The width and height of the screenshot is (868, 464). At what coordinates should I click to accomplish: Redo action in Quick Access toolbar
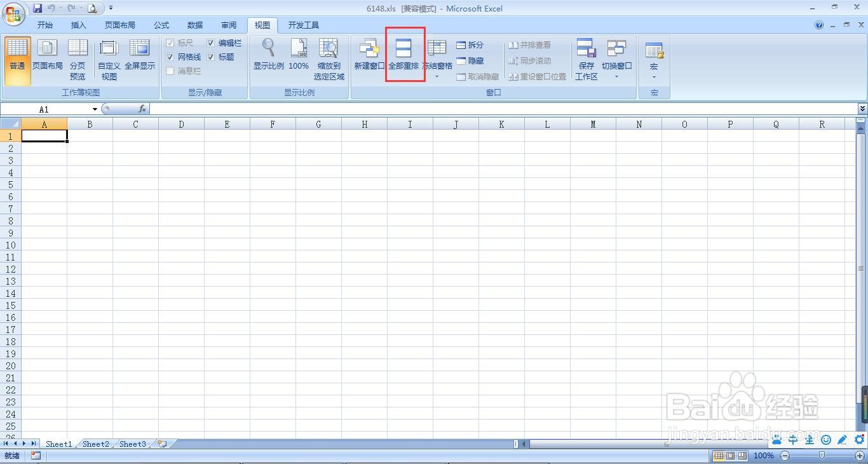(x=71, y=8)
